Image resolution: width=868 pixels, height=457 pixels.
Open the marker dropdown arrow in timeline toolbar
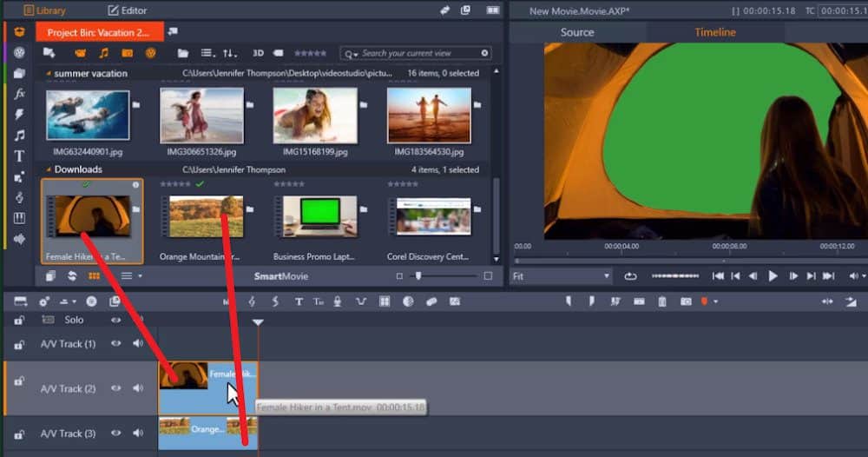(x=716, y=301)
